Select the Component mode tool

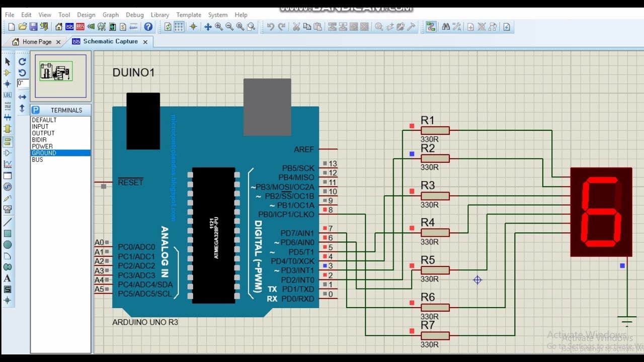(x=8, y=72)
